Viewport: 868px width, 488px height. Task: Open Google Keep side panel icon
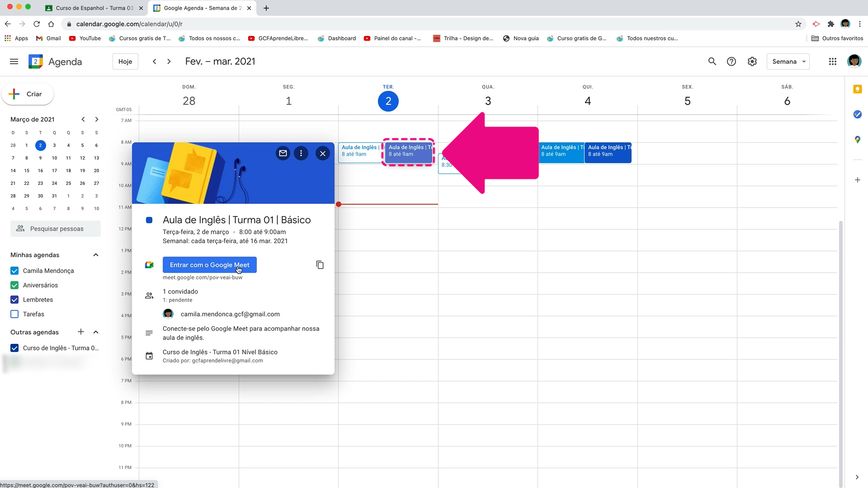857,89
